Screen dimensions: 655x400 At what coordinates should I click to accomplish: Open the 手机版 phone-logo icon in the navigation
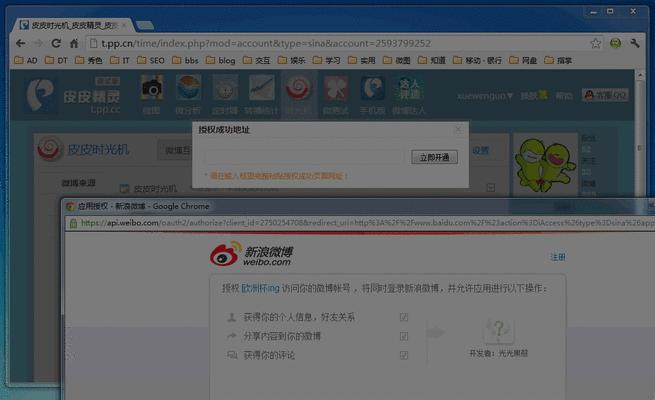(x=372, y=87)
